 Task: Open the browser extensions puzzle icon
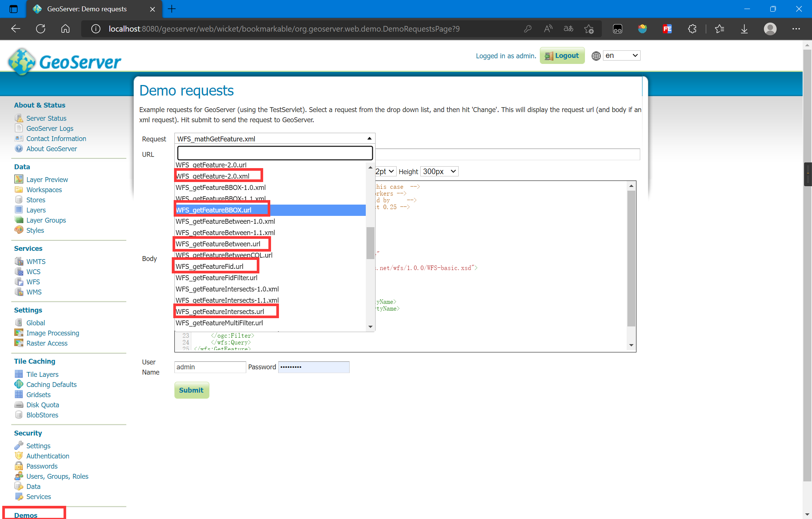[x=692, y=29]
